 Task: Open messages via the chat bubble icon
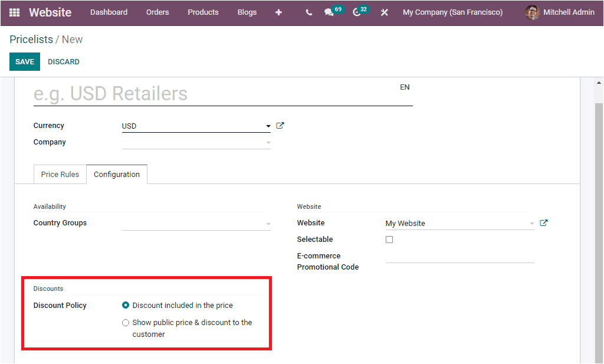329,12
